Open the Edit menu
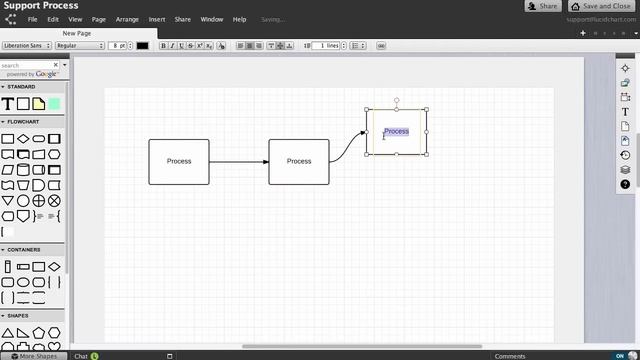 pyautogui.click(x=53, y=19)
